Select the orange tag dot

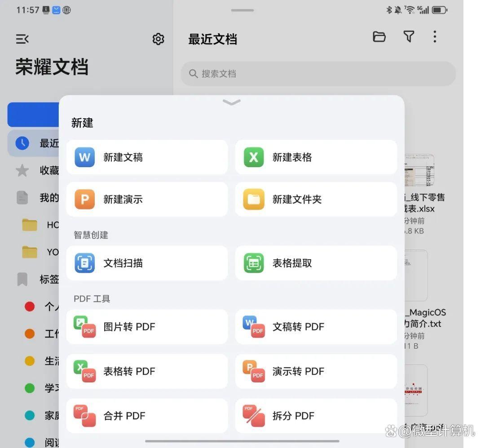tap(30, 334)
